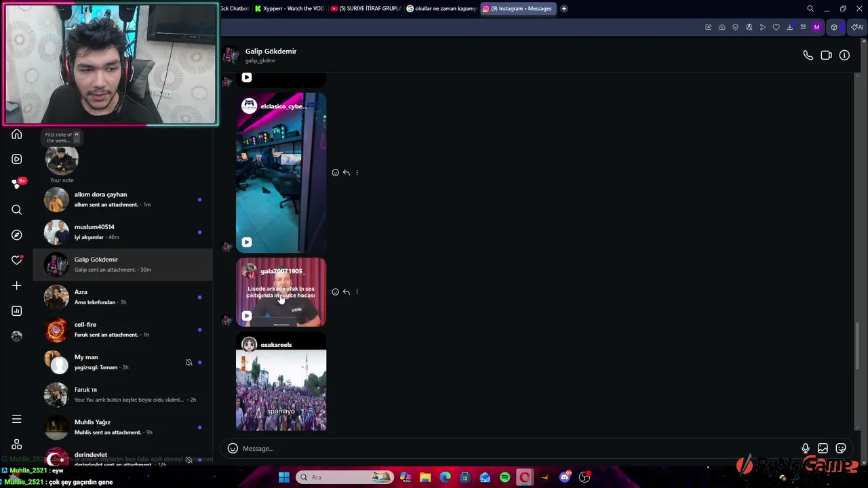The width and height of the screenshot is (868, 488).
Task: Switch to Instagram Messages tab
Action: (518, 9)
